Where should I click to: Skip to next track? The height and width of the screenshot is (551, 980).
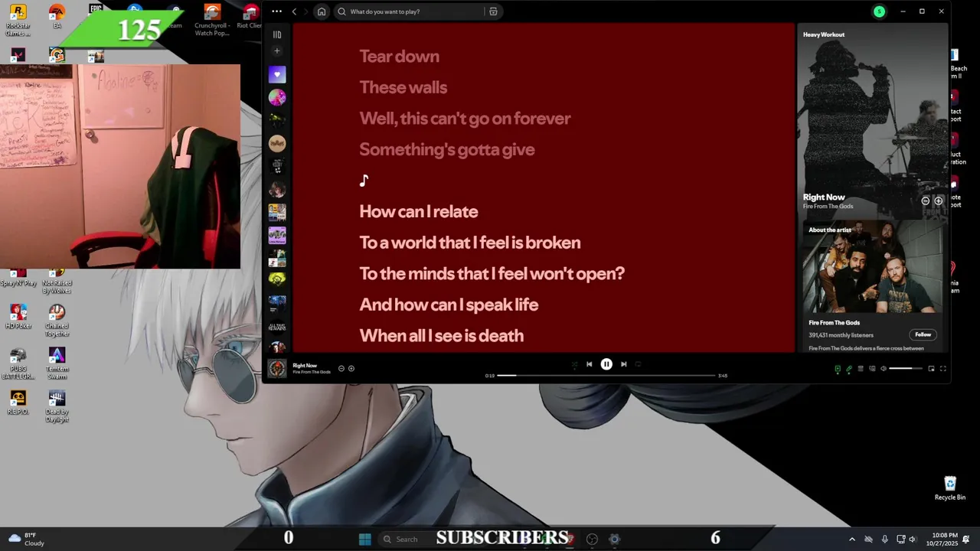tap(623, 364)
